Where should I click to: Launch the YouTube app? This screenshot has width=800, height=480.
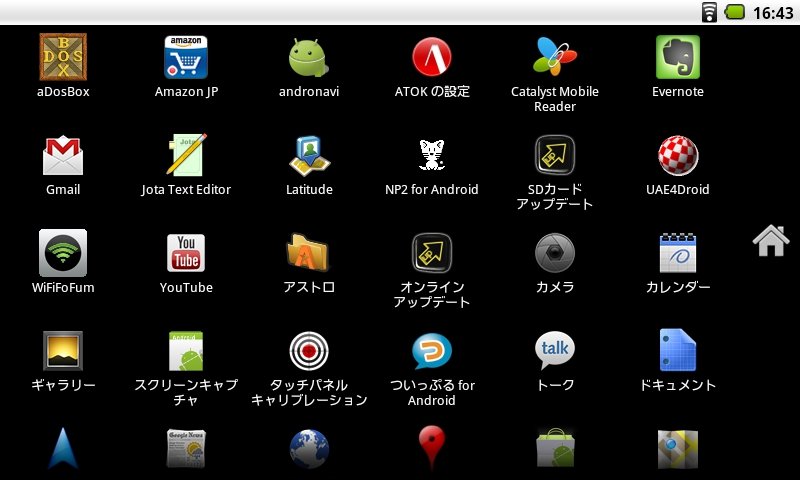coord(186,253)
